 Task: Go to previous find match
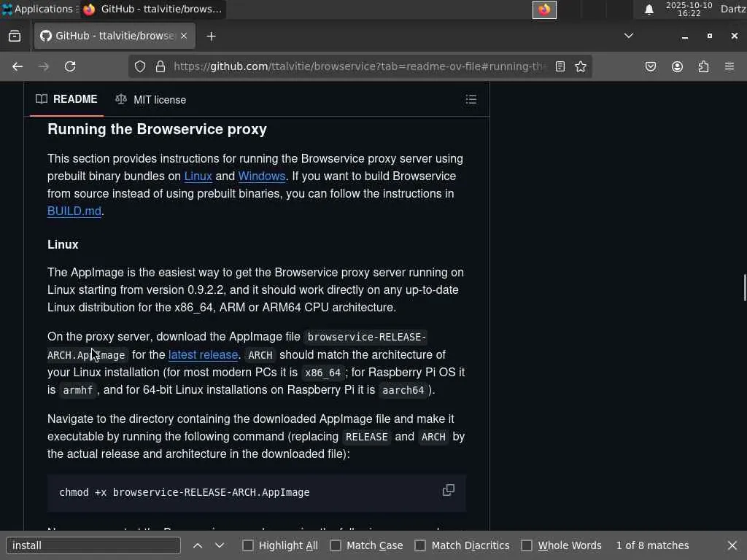tap(198, 545)
